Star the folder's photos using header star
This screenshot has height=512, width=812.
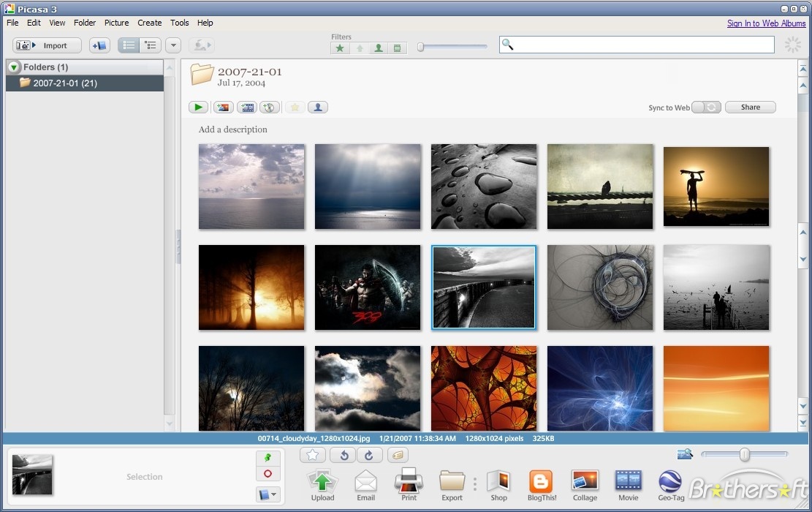point(295,108)
